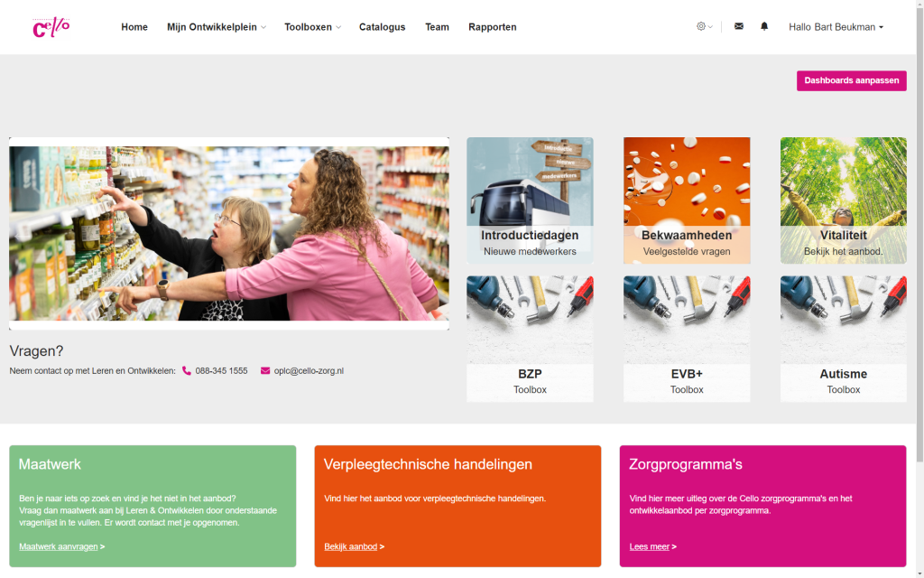Open the EVB+ Toolbox tile
The height and width of the screenshot is (578, 924).
(687, 340)
